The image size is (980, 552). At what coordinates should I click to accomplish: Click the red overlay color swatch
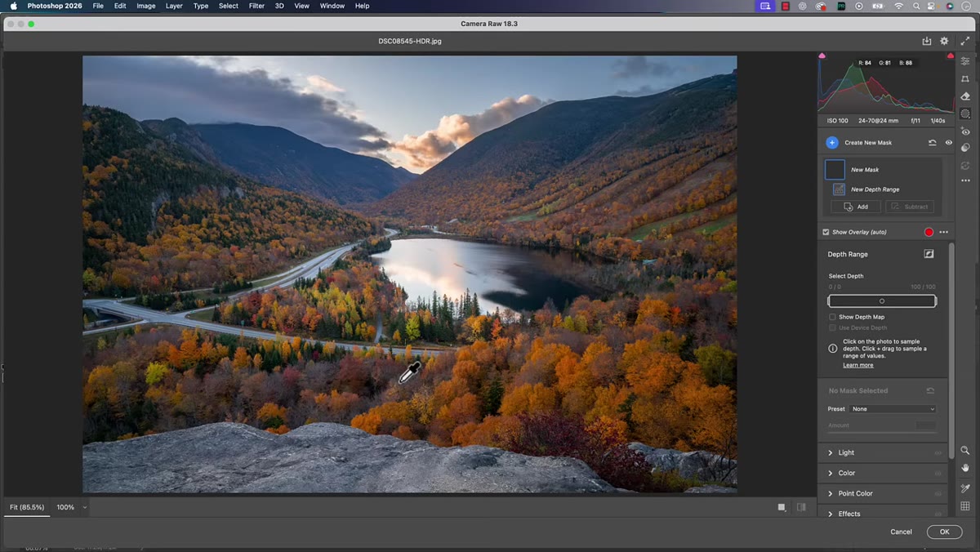[929, 232]
